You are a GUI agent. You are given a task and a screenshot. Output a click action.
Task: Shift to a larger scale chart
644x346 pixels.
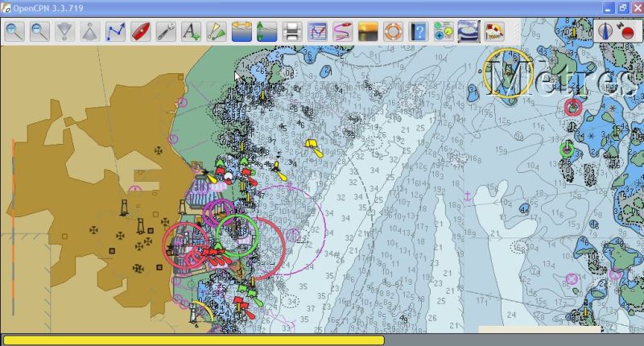pos(90,32)
